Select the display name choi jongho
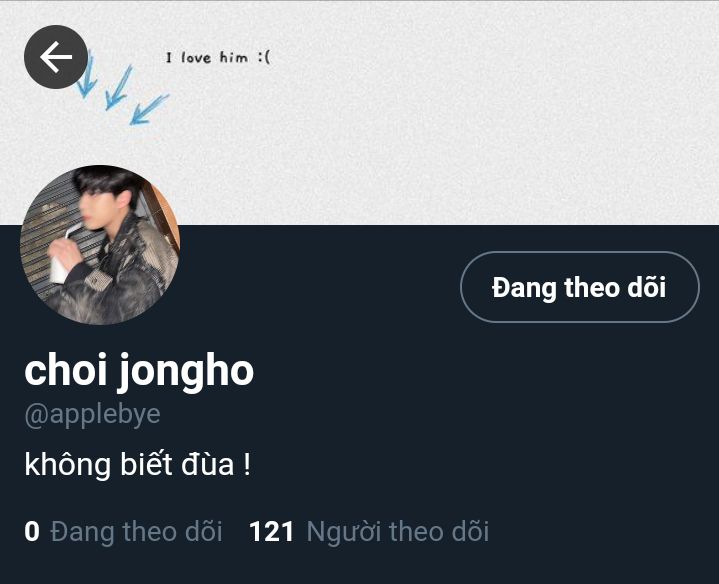Screen dimensions: 719x584 pyautogui.click(x=139, y=371)
